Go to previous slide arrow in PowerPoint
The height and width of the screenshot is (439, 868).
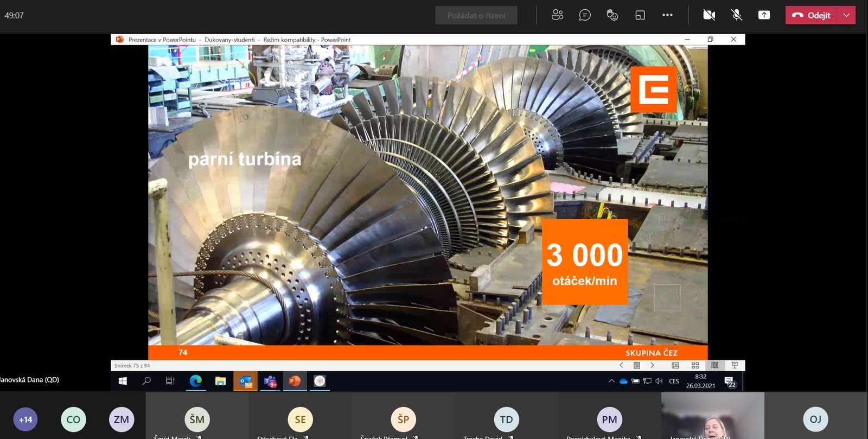622,366
